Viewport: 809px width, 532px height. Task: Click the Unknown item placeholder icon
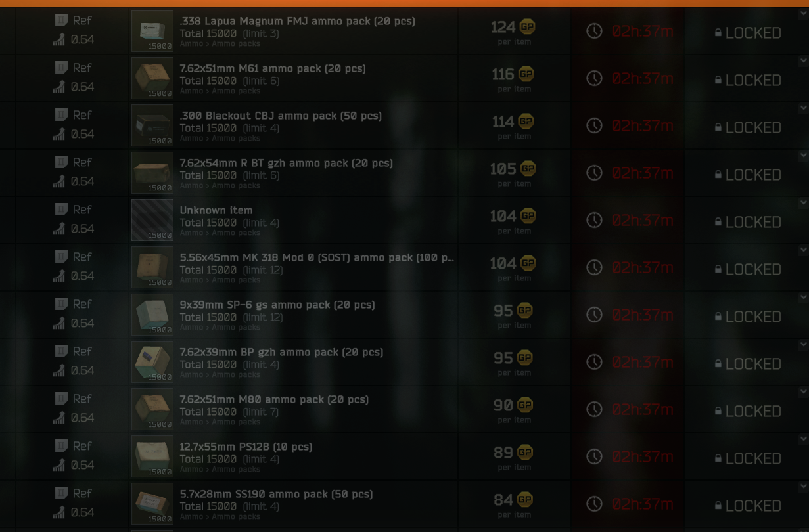coord(152,220)
